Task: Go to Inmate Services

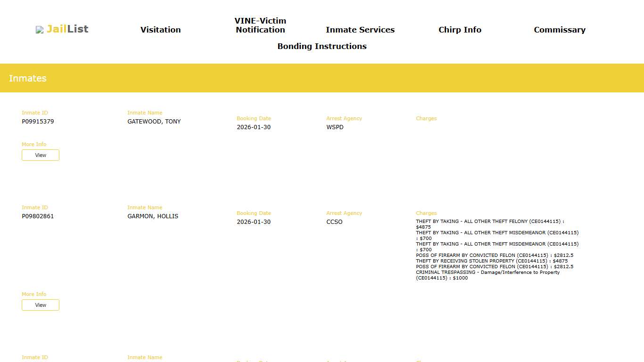Action: (x=360, y=30)
